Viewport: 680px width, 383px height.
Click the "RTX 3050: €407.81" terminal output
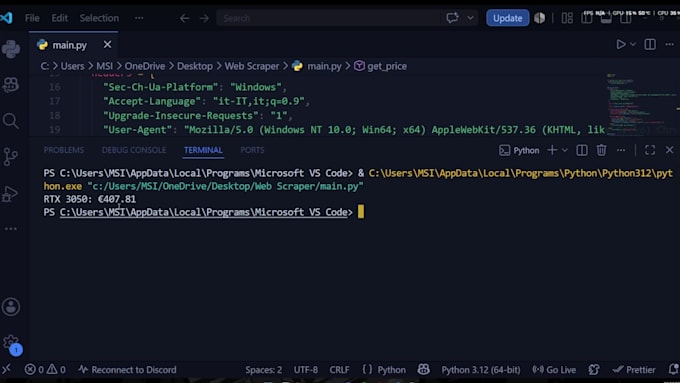click(x=90, y=199)
